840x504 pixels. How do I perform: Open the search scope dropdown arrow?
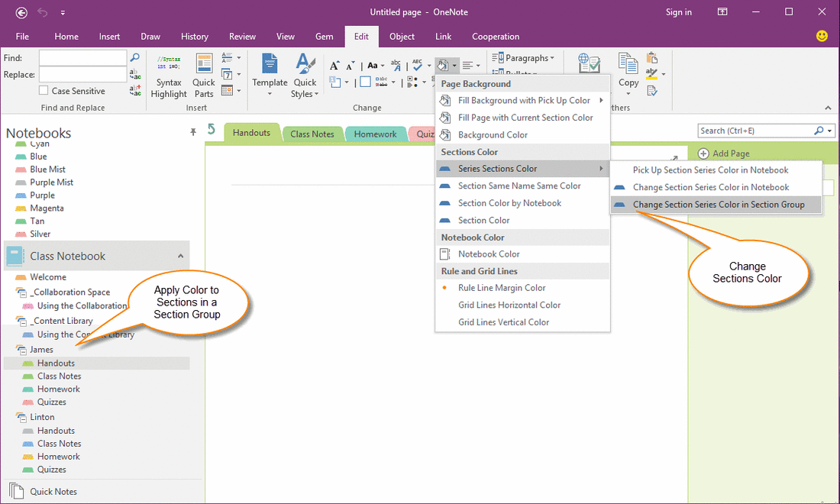pyautogui.click(x=830, y=131)
